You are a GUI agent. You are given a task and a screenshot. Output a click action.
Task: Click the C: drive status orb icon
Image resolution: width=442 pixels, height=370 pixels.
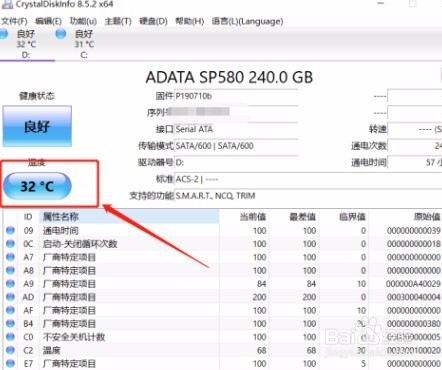(x=61, y=34)
